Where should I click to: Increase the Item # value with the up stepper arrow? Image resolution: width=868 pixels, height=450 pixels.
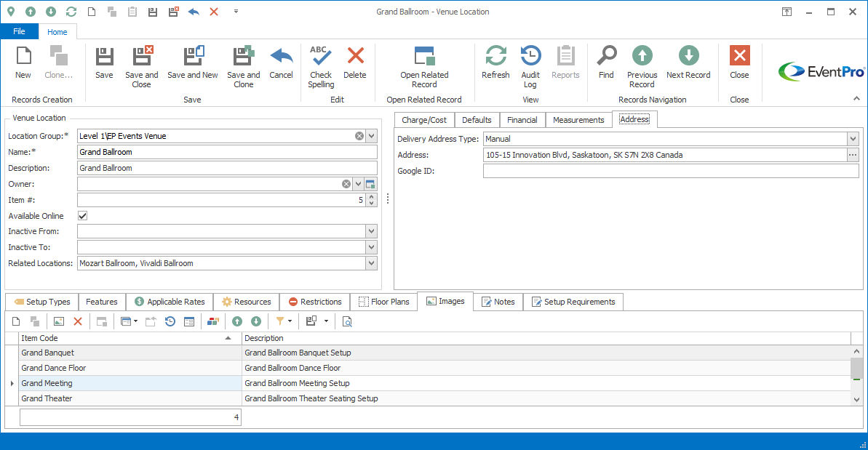[x=372, y=197]
